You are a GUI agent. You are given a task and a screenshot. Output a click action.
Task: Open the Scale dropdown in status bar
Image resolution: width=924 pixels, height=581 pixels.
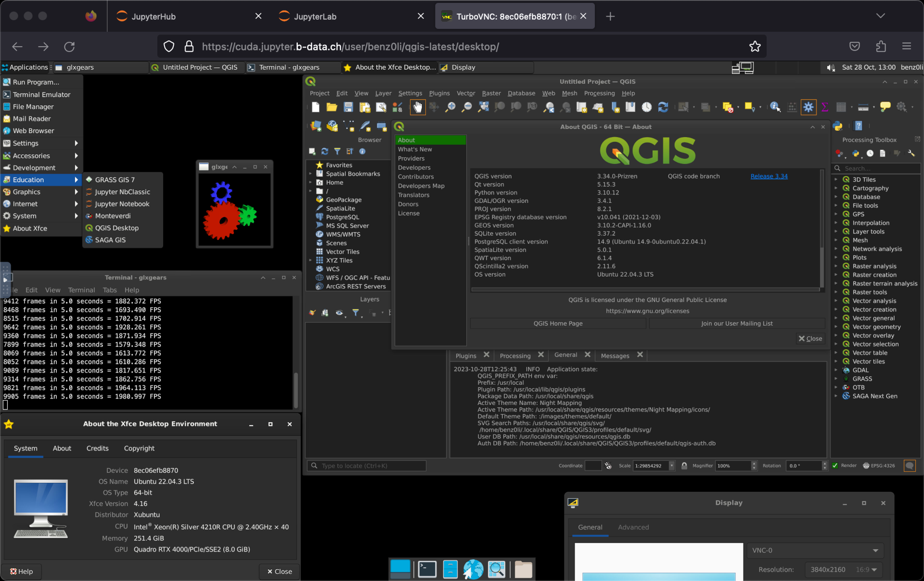click(672, 466)
